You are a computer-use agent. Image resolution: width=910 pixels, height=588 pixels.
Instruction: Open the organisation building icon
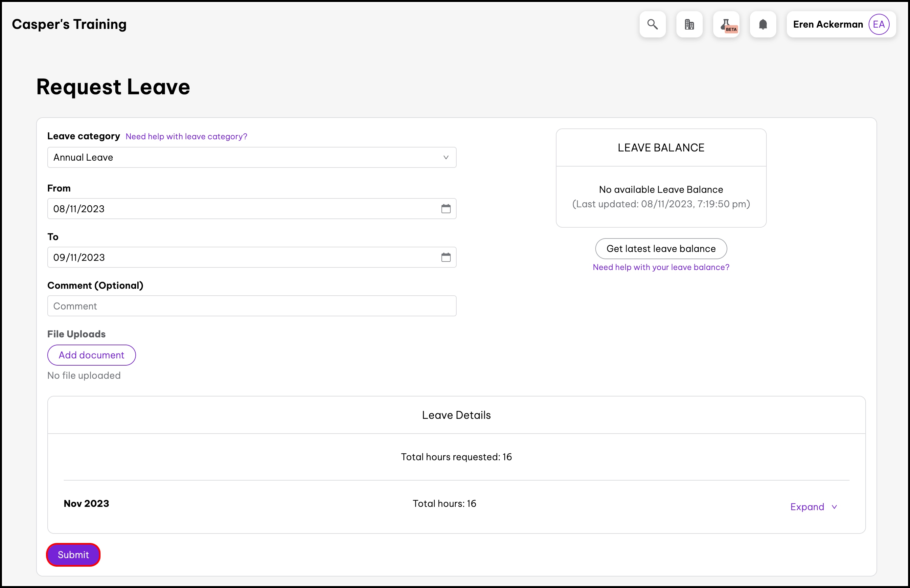(689, 24)
